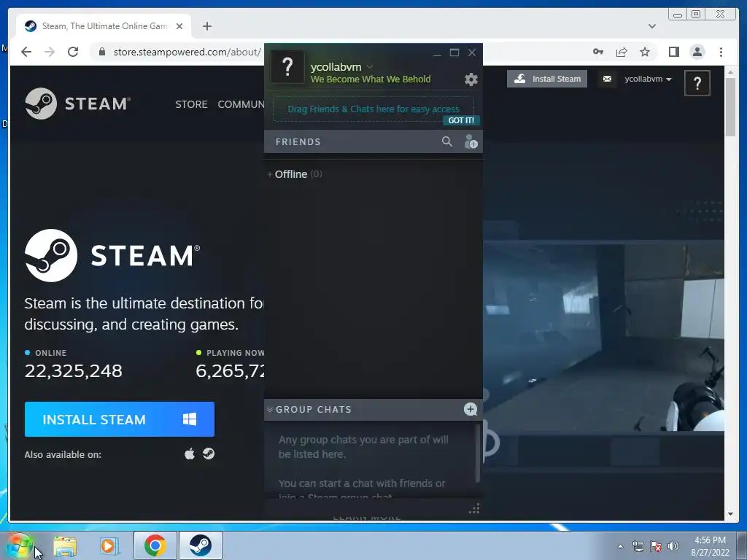The height and width of the screenshot is (560, 747).
Task: Switch to Steam in taskbar
Action: click(201, 545)
